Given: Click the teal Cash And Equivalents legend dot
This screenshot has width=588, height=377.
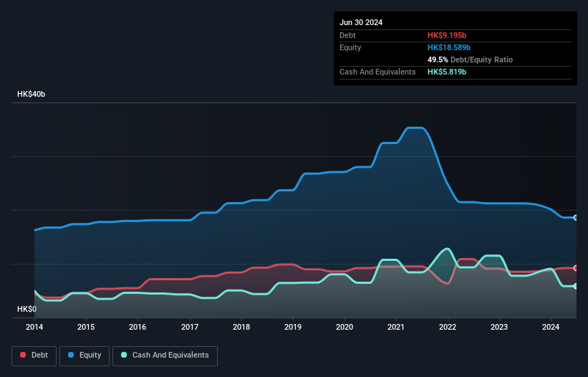Looking at the screenshot, I should [x=124, y=355].
